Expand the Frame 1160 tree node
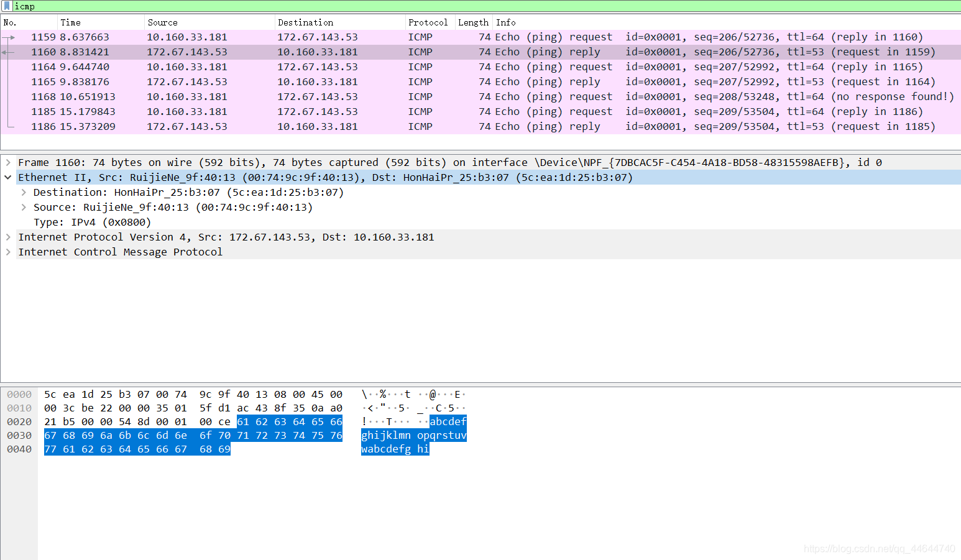Screen dimensions: 961x560 point(8,162)
